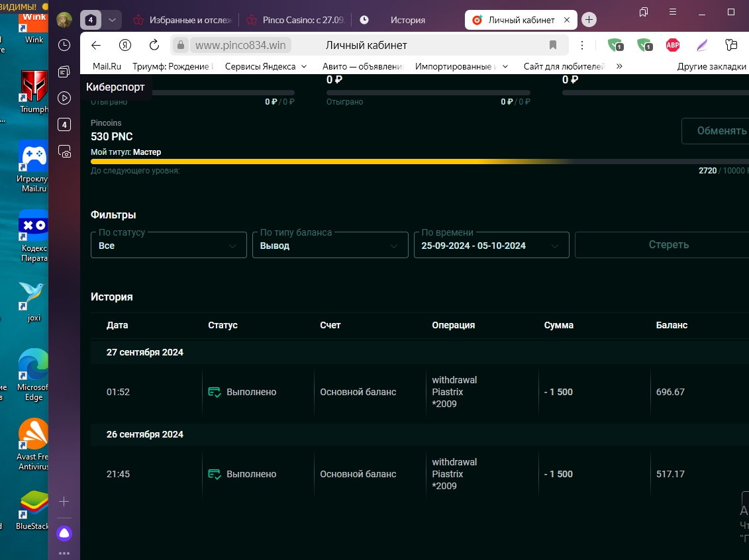The image size is (749, 560).
Task: Open the browser hamburger menu
Action: 673,12
